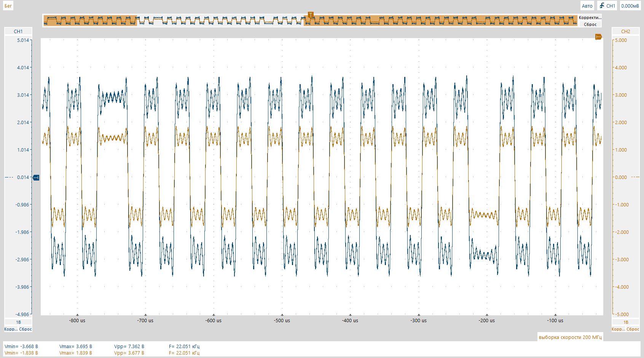Image resolution: width=644 pixels, height=358 pixels.
Task: Click the '-500 us' time axis label
Action: 282,321
